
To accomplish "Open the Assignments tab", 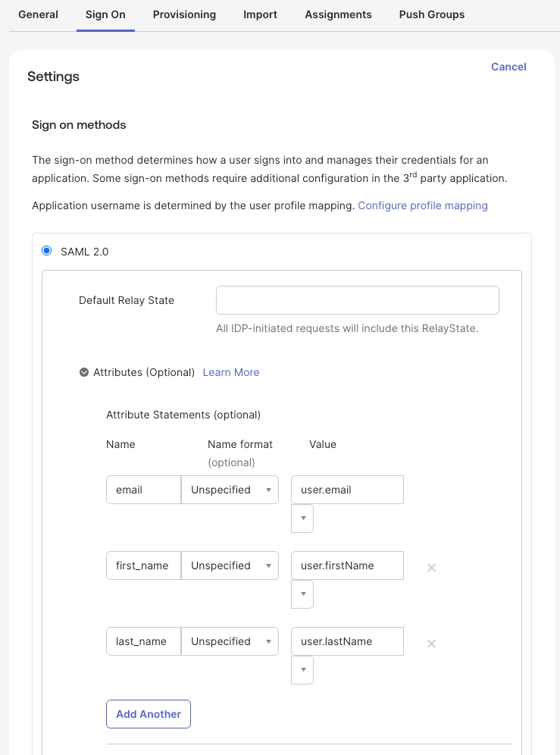I will point(338,14).
